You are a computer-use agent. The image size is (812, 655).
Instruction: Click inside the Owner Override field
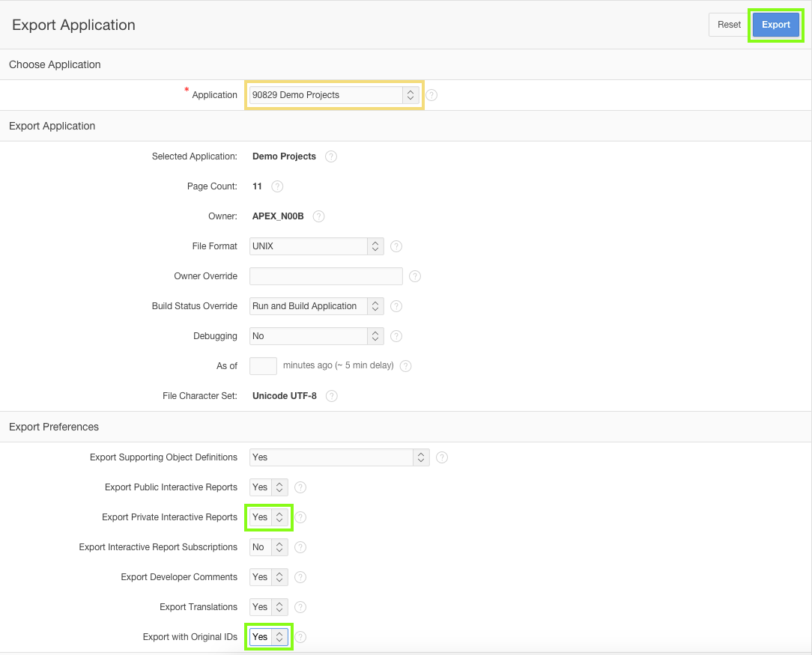tap(325, 276)
